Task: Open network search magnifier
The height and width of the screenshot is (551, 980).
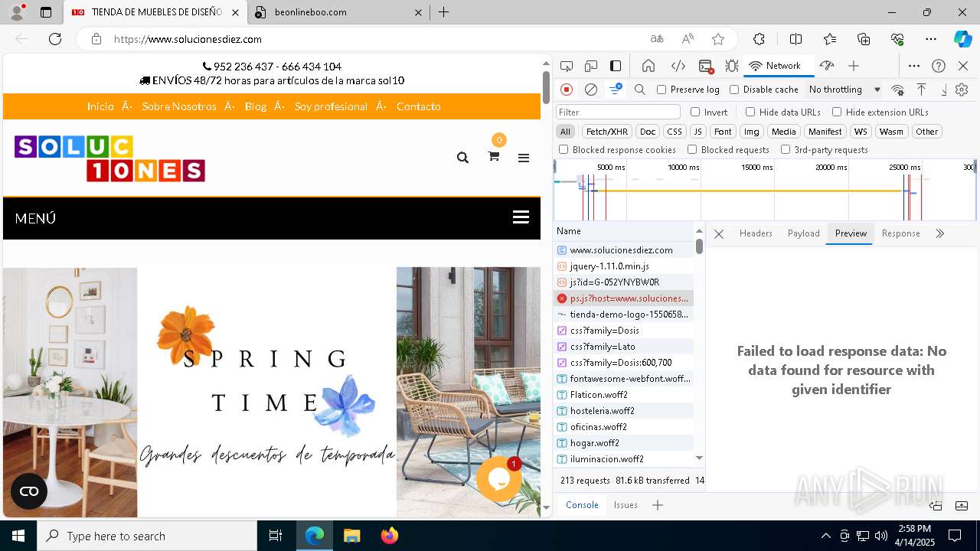Action: click(640, 90)
